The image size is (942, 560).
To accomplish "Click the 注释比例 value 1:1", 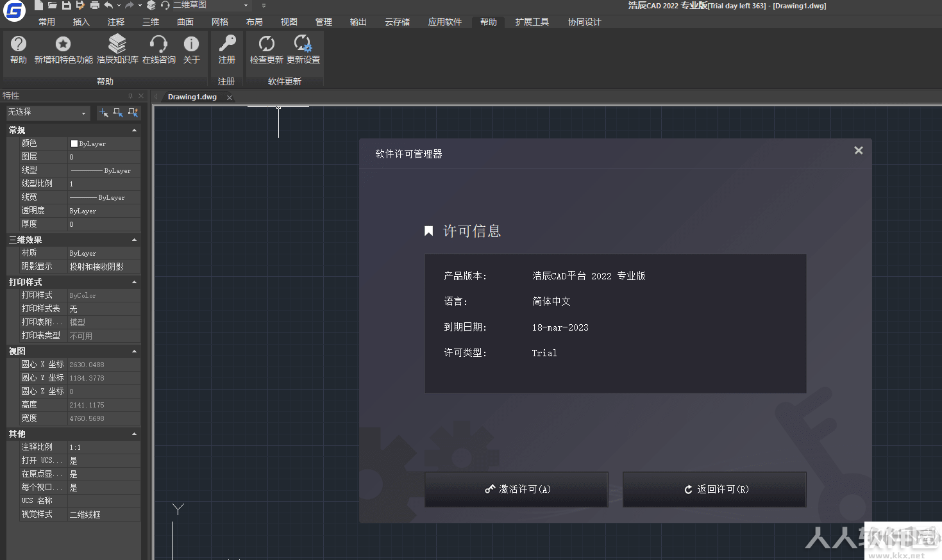I will 104,447.
